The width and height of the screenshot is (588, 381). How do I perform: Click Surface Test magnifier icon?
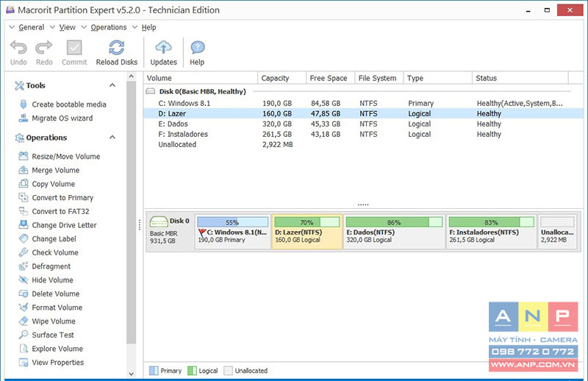coord(24,335)
